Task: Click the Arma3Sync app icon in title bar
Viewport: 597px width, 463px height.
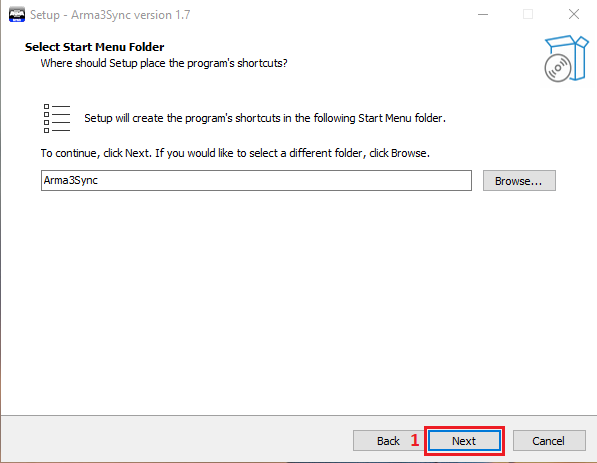Action: [17, 14]
